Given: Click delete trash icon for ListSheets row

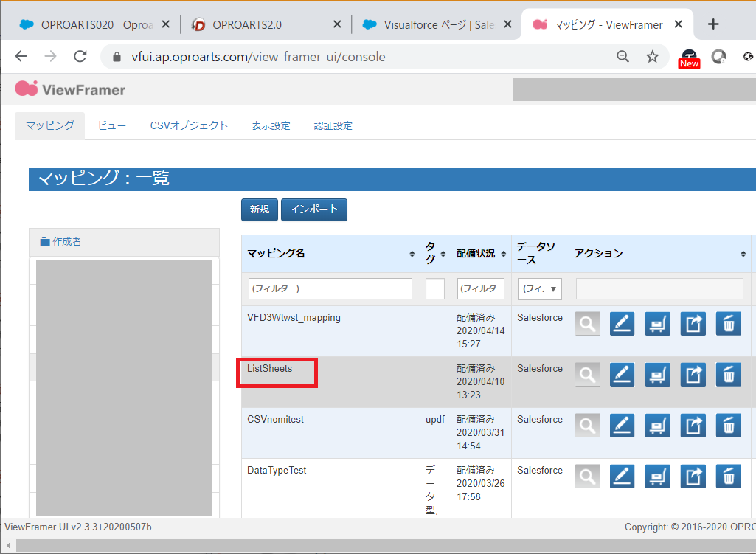Looking at the screenshot, I should (x=729, y=375).
